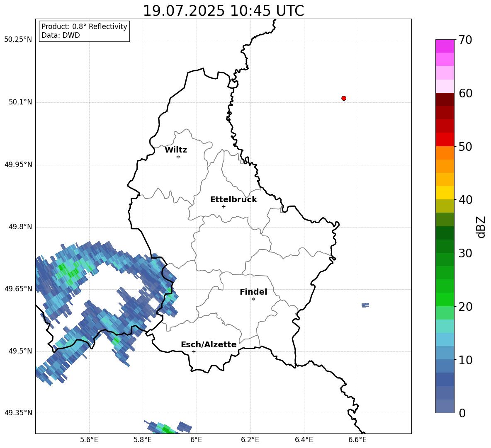
Task: Click the magenta top colorbar segment
Action: click(x=445, y=46)
